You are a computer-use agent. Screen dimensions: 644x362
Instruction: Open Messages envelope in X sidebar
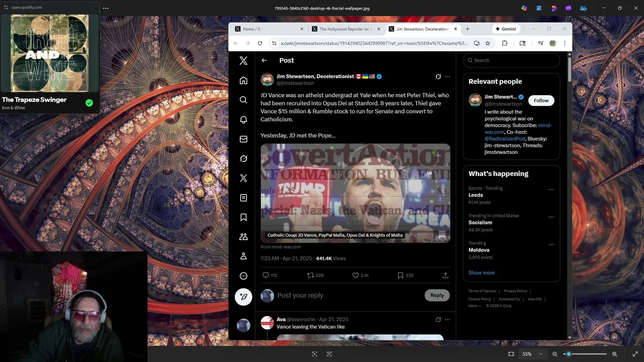pos(244,139)
